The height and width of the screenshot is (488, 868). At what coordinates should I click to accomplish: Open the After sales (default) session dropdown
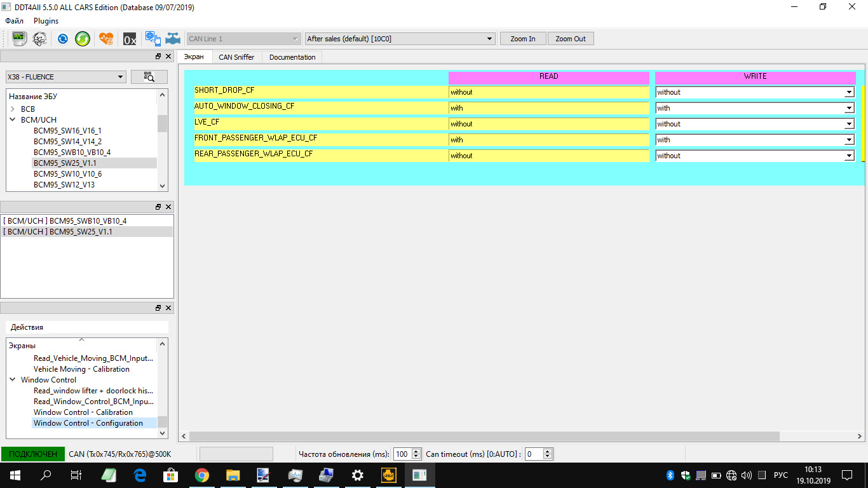click(x=400, y=39)
